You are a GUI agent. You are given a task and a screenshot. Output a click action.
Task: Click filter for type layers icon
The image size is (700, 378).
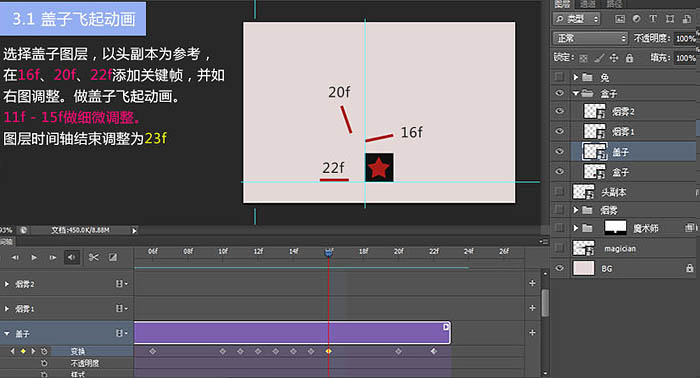[653, 19]
